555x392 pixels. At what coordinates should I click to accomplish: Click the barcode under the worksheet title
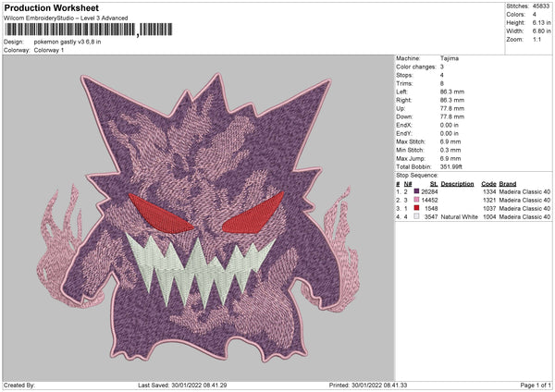(69, 30)
